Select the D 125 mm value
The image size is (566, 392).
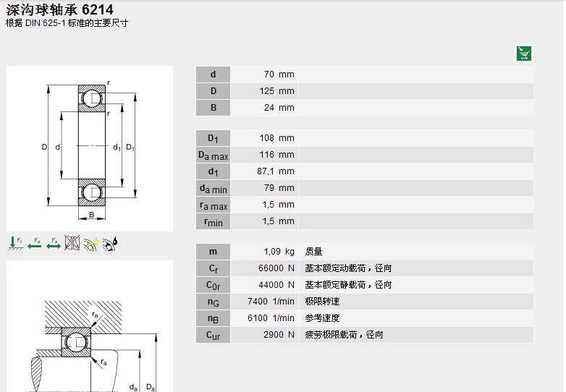(277, 91)
